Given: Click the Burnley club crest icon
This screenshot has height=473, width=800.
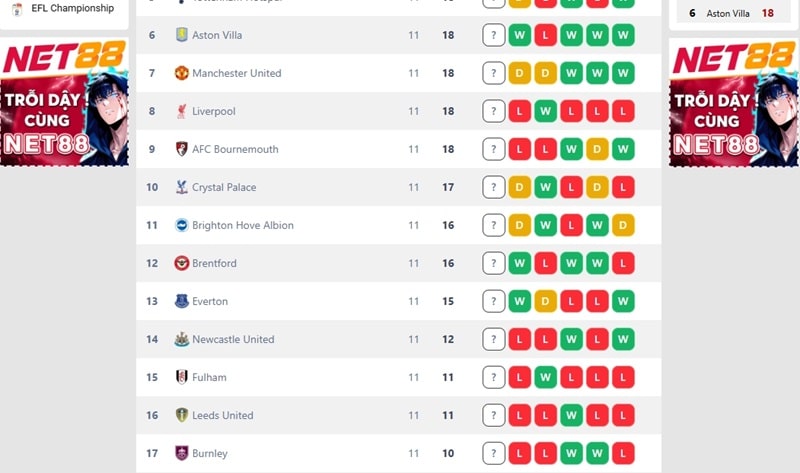Looking at the screenshot, I should tap(181, 453).
